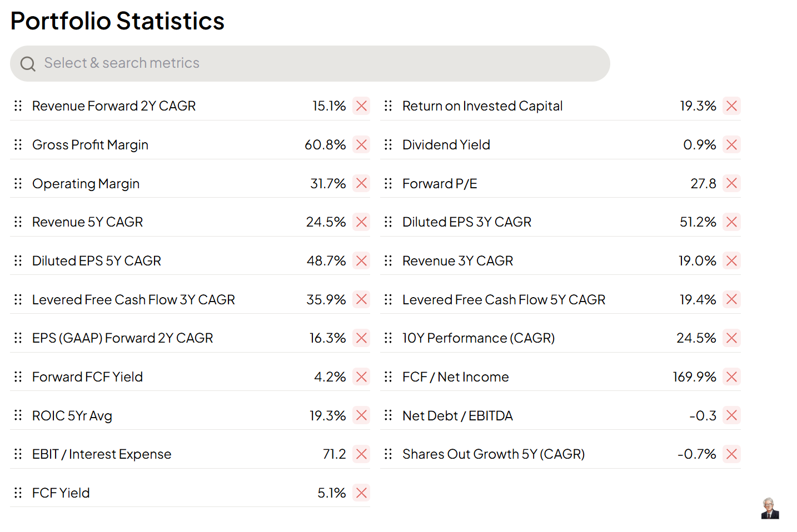Remove the Revenue 3Y CAGR row
This screenshot has width=797, height=532.
pos(731,261)
